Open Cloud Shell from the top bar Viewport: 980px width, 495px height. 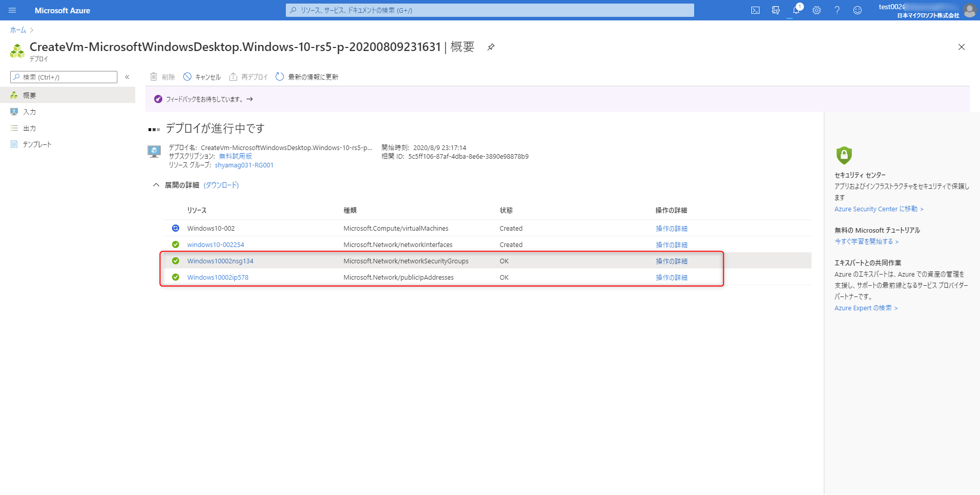755,10
